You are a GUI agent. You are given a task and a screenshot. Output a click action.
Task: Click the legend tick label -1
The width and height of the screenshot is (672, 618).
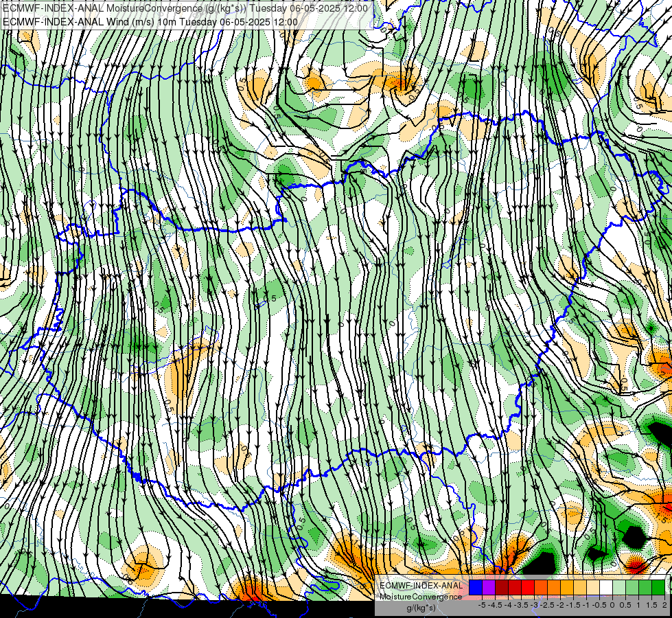pyautogui.click(x=586, y=605)
